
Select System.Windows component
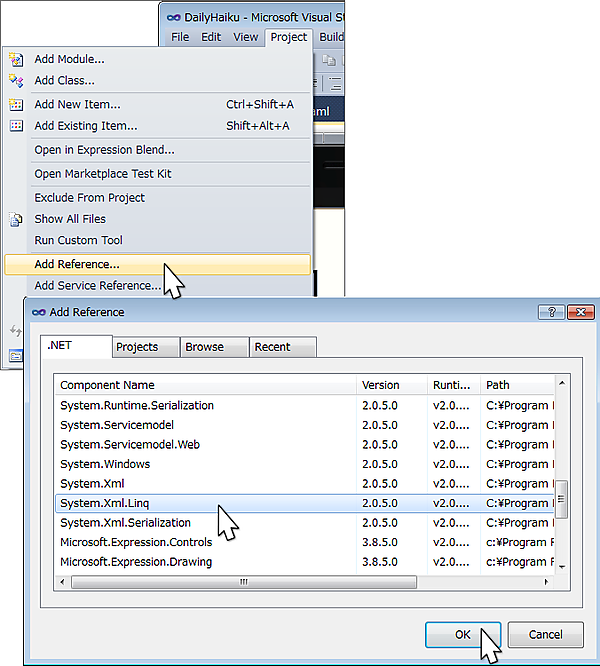click(305, 464)
